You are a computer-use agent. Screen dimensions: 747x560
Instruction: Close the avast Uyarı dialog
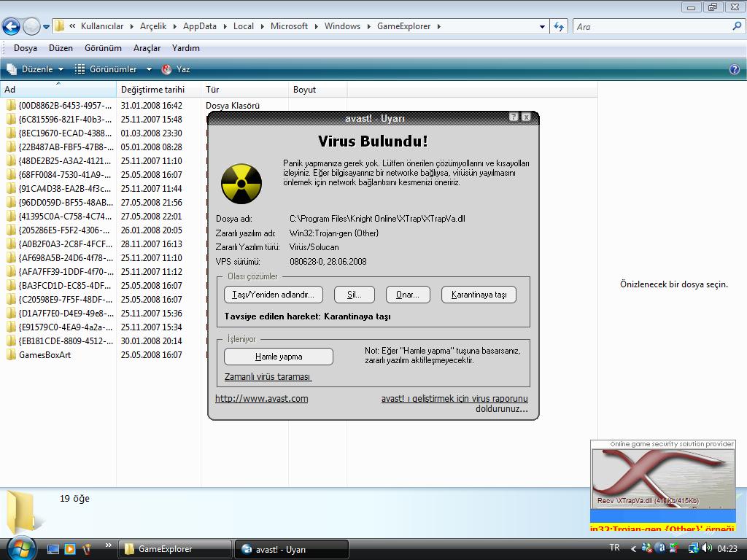526,117
